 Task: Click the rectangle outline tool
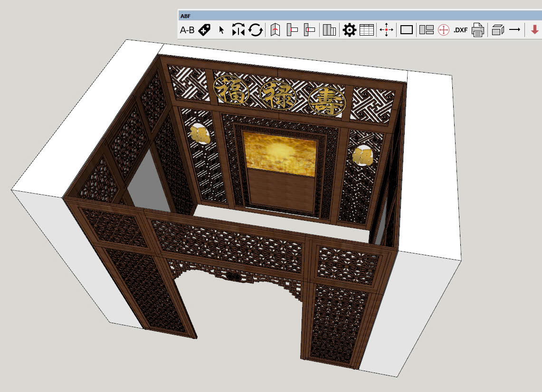pyautogui.click(x=407, y=30)
